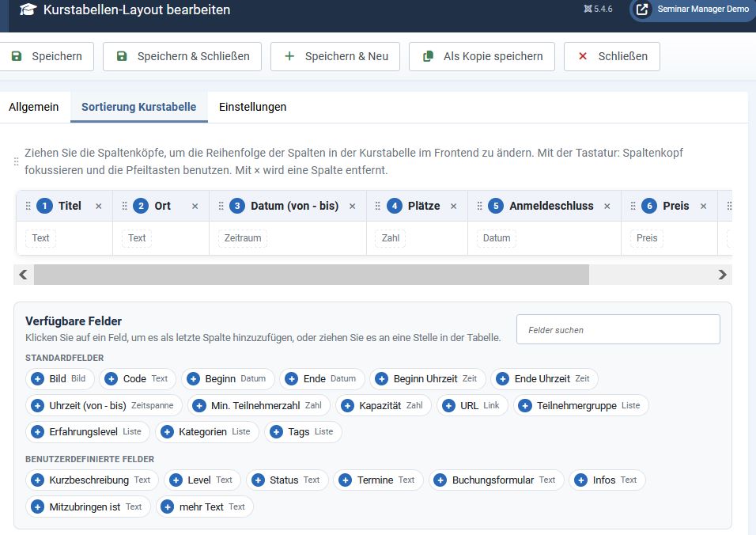The height and width of the screenshot is (535, 756).
Task: Click the drag handle of the Titel column
Action: [x=28, y=206]
